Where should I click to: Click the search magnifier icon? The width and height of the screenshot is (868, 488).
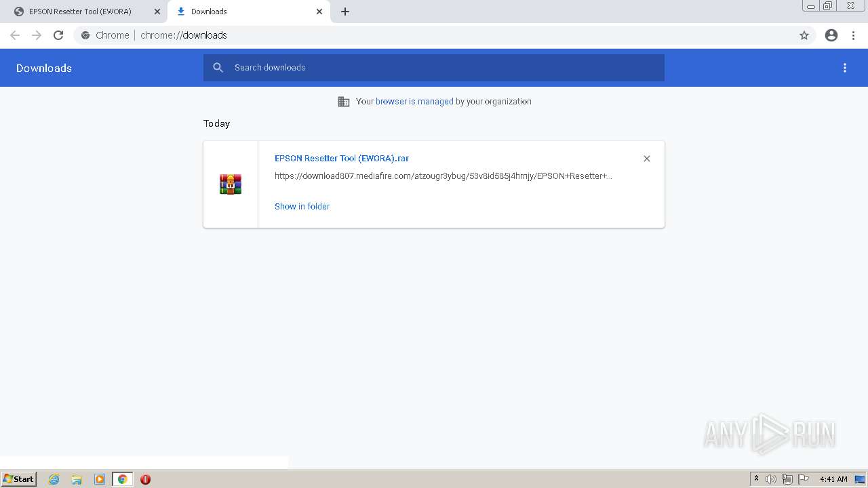coord(218,68)
